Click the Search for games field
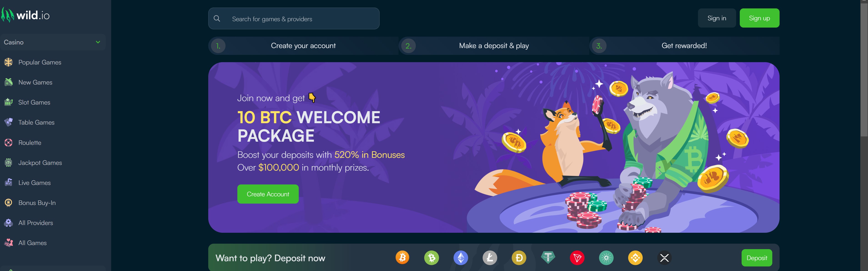 click(294, 19)
